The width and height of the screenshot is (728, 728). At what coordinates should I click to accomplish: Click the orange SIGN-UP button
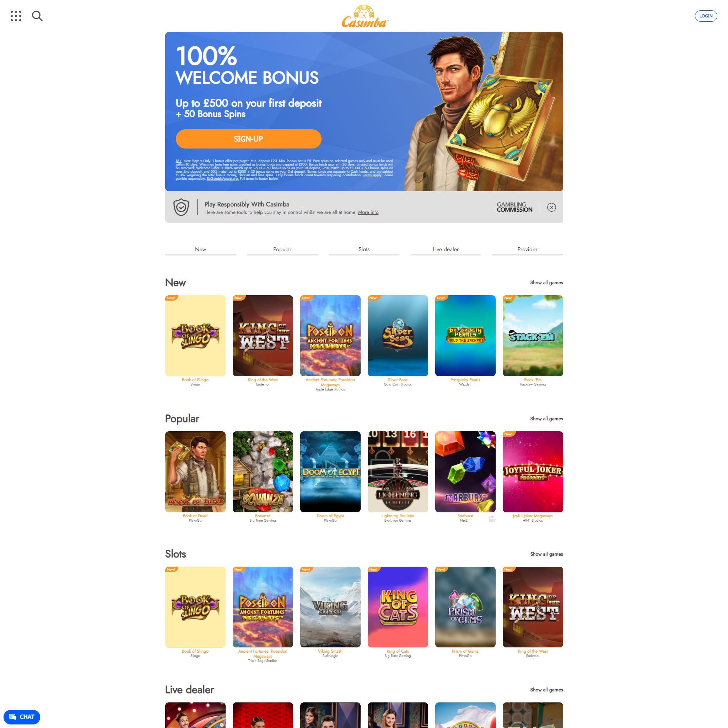pyautogui.click(x=248, y=139)
